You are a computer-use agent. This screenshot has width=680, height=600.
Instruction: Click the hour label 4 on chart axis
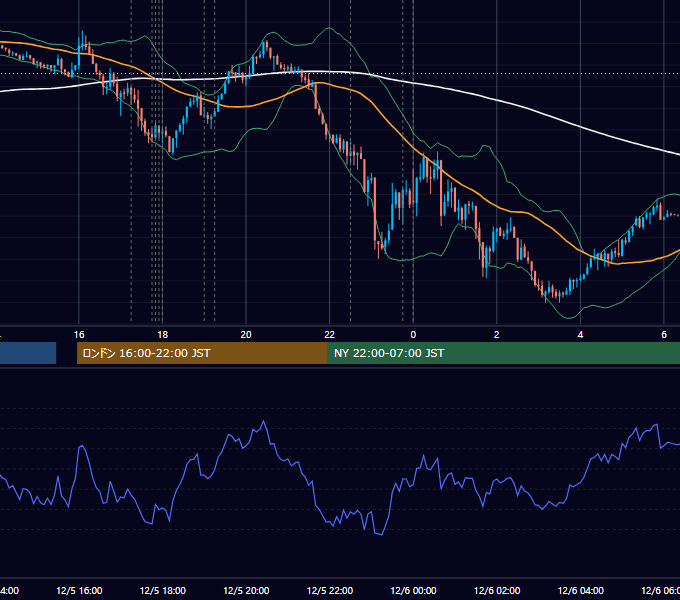coord(580,335)
